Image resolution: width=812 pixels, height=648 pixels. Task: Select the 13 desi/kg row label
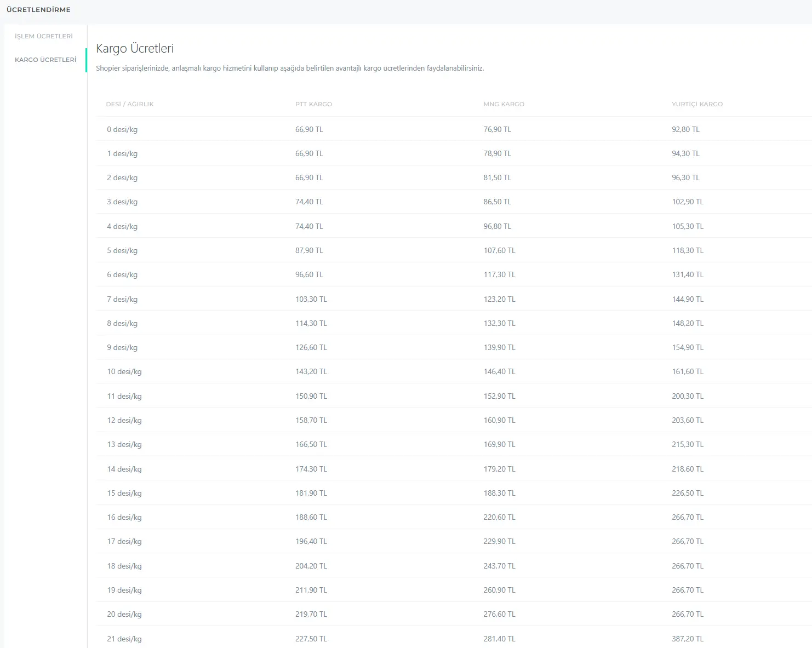(x=124, y=445)
